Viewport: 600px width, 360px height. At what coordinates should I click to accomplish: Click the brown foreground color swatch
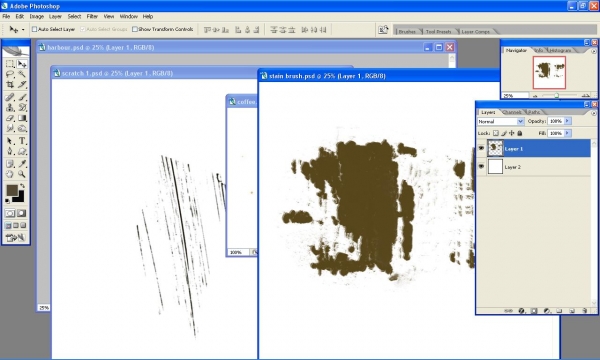[12, 190]
